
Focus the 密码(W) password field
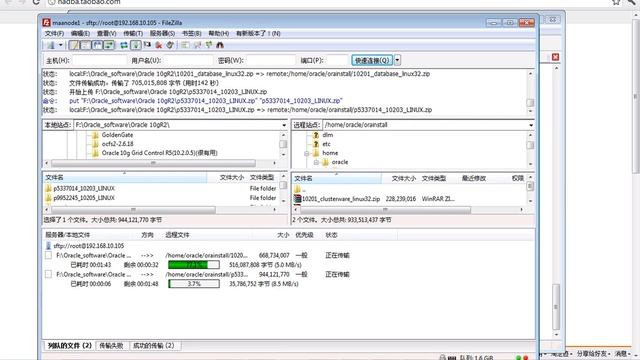(x=271, y=60)
